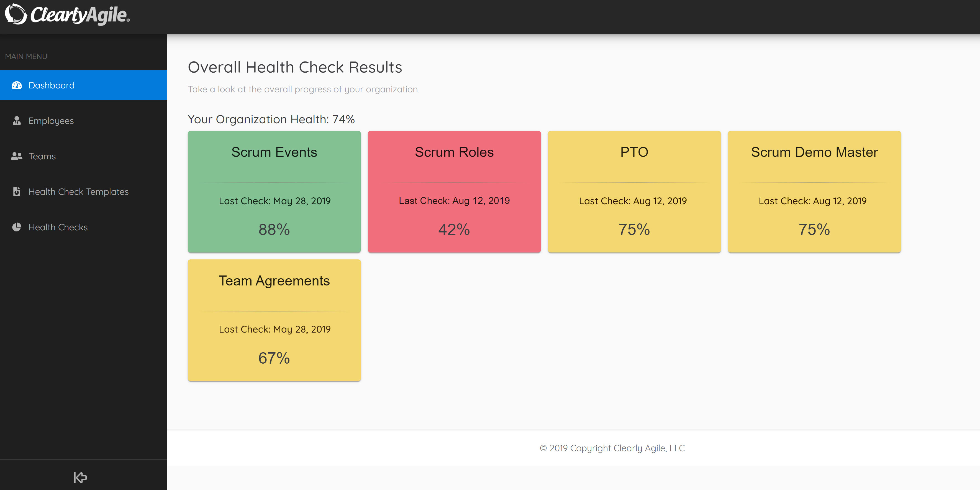Click the 42% score on Scrum Roles
Viewport: 980px width, 490px height.
pyautogui.click(x=454, y=229)
